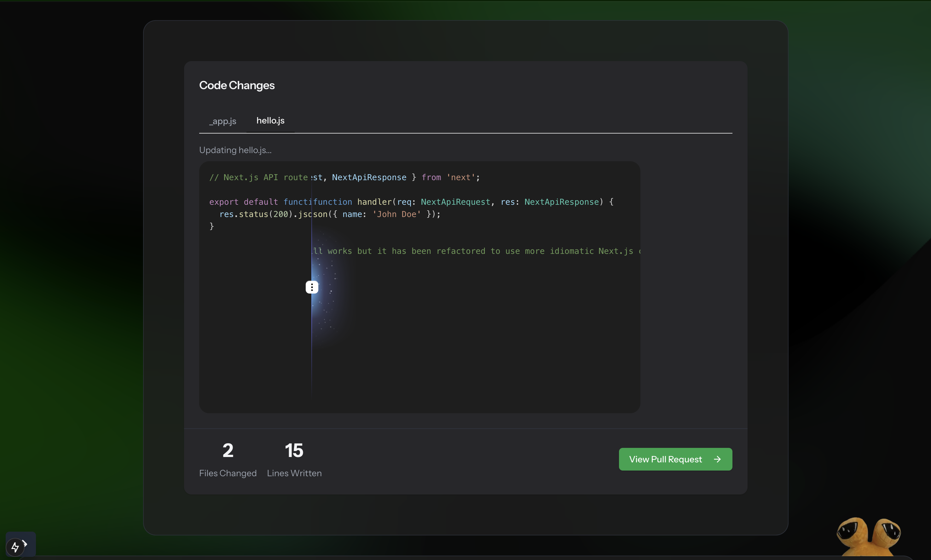The image size is (931, 560).
Task: Click the handler function name in the code
Action: pyautogui.click(x=374, y=202)
